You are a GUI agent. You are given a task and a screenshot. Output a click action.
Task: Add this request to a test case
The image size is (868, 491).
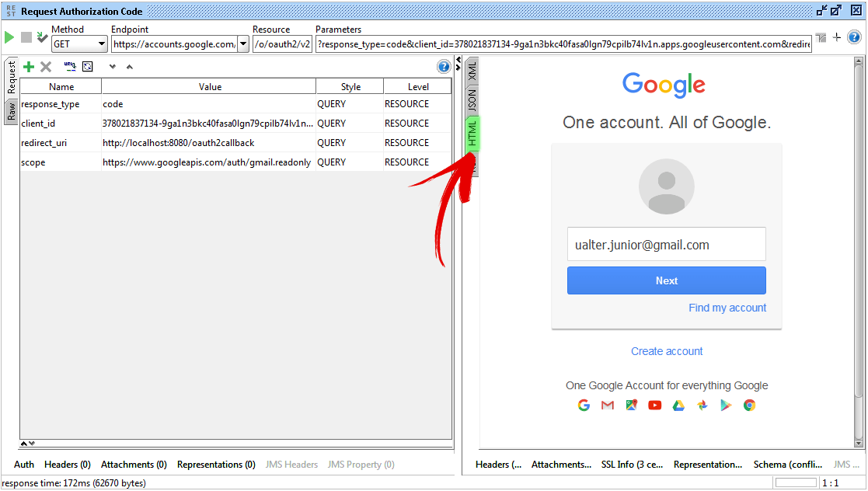click(x=43, y=37)
